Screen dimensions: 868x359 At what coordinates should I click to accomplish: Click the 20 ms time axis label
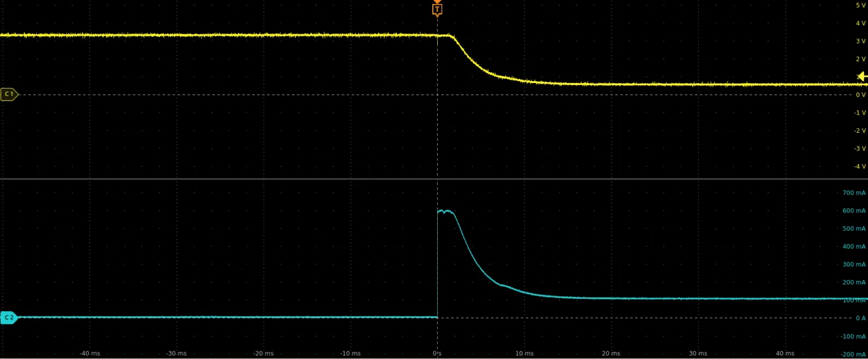611,353
